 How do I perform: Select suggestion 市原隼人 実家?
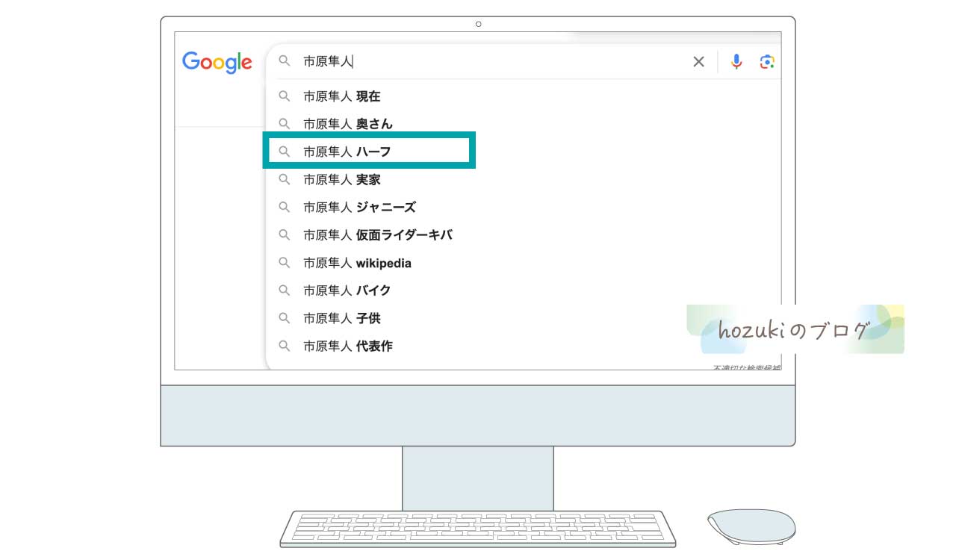(x=341, y=179)
